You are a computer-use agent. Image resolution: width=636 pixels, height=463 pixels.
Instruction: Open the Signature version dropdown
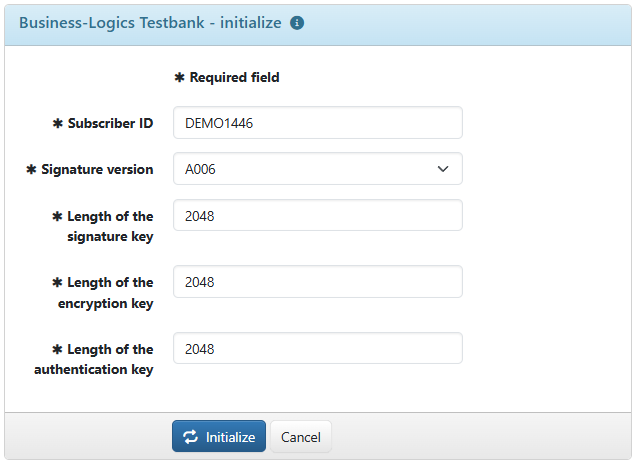[318, 169]
